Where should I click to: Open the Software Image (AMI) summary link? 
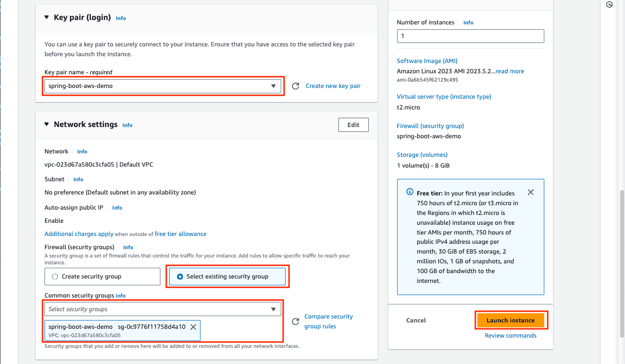427,61
